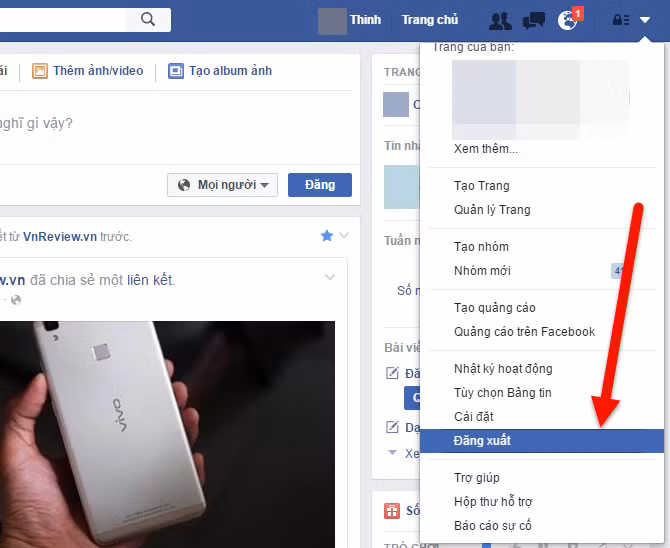Click the blurred page thumbnails in menu
Screen dimensions: 670x548
[541, 99]
